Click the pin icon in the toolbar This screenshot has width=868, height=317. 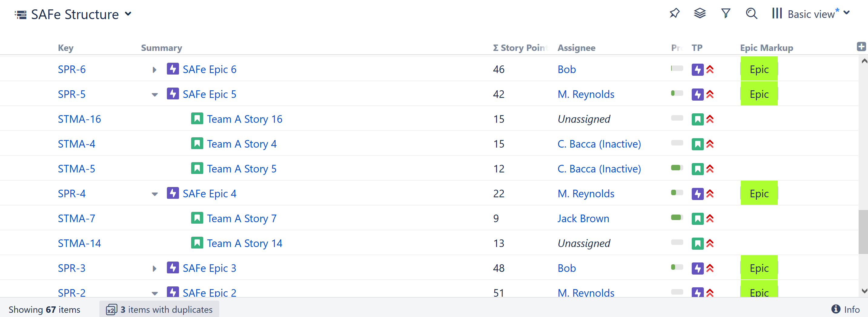tap(674, 14)
